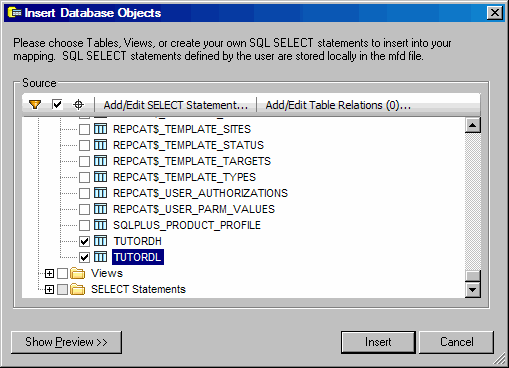Click the dialog title bar database icon
The image size is (509, 368).
pos(15,13)
